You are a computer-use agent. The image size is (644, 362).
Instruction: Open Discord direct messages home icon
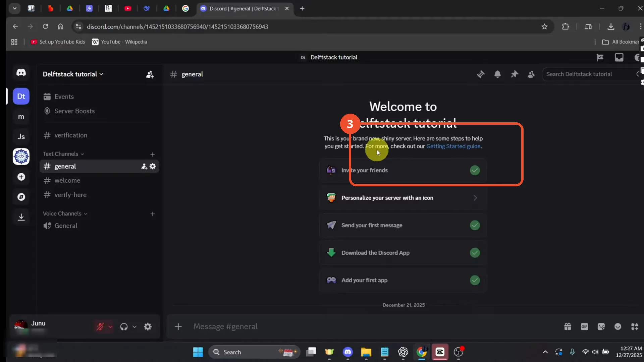(x=21, y=72)
